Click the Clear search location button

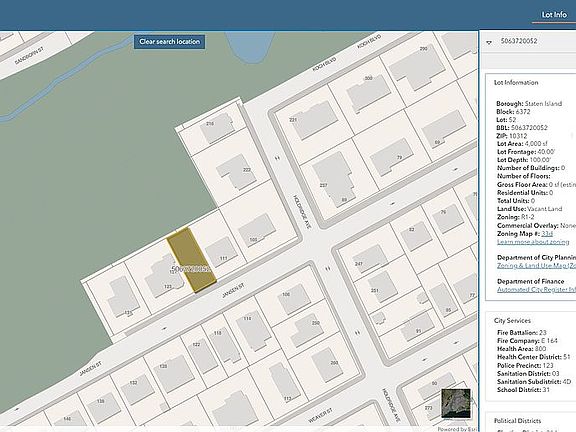click(x=169, y=42)
